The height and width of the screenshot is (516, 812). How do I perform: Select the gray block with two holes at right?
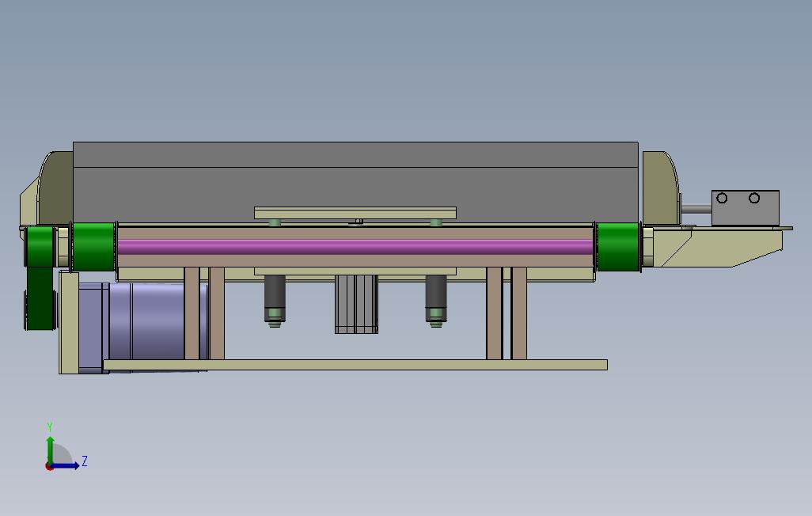(746, 208)
